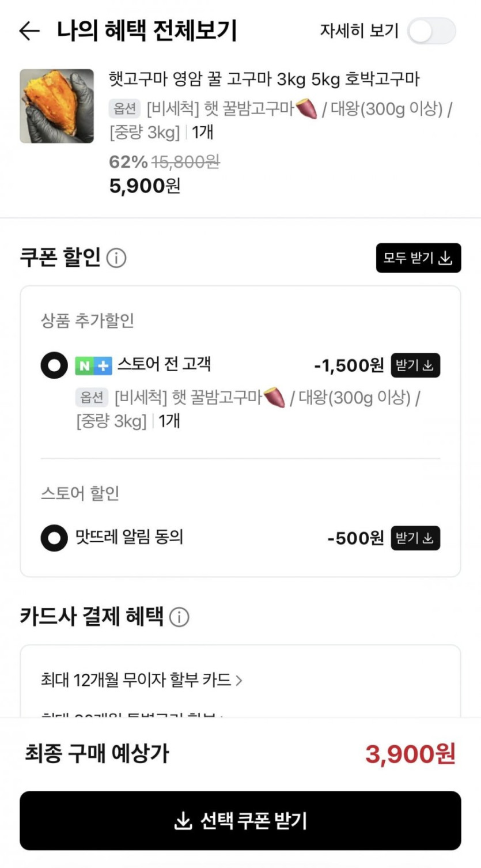
Task: Click the green and blue N+ badge
Action: [x=93, y=365]
